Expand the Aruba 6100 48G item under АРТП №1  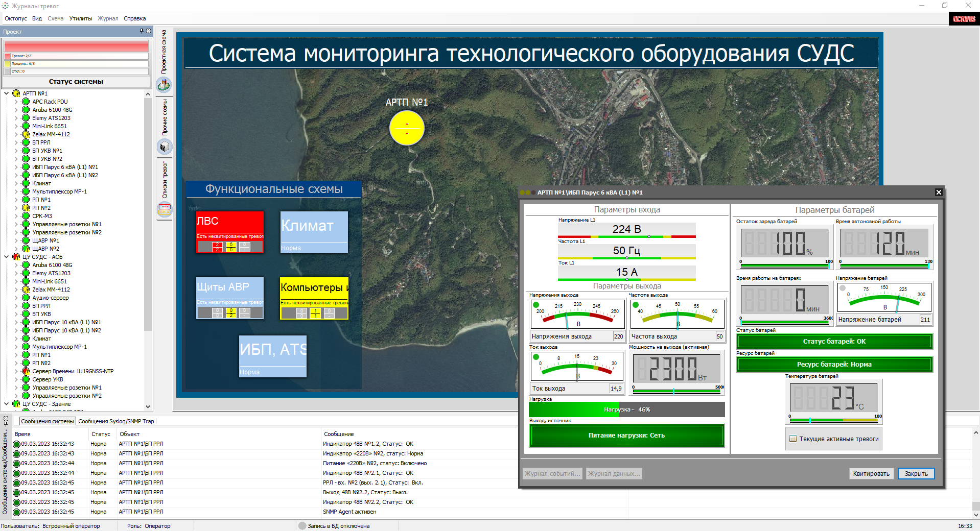tap(16, 110)
